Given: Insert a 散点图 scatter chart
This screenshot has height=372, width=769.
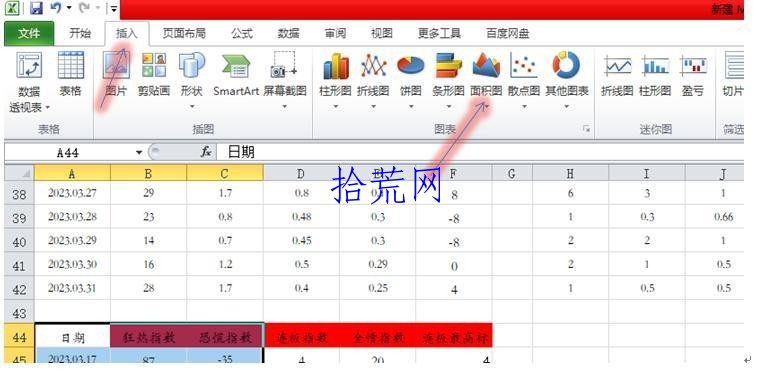Looking at the screenshot, I should pos(524,81).
